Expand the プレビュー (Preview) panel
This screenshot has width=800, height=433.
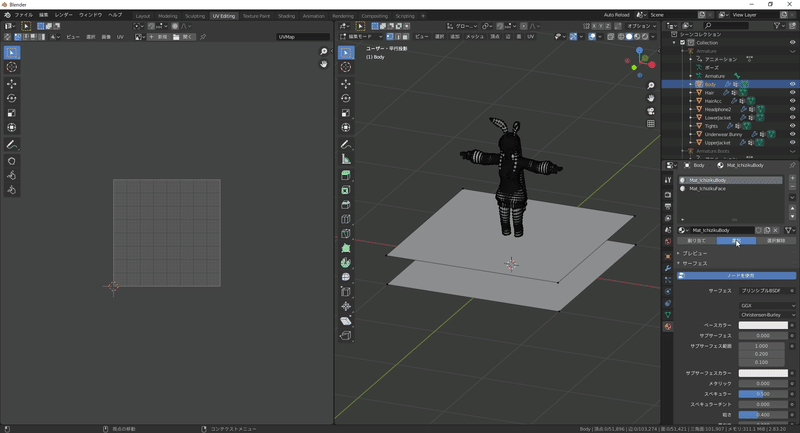coord(695,254)
